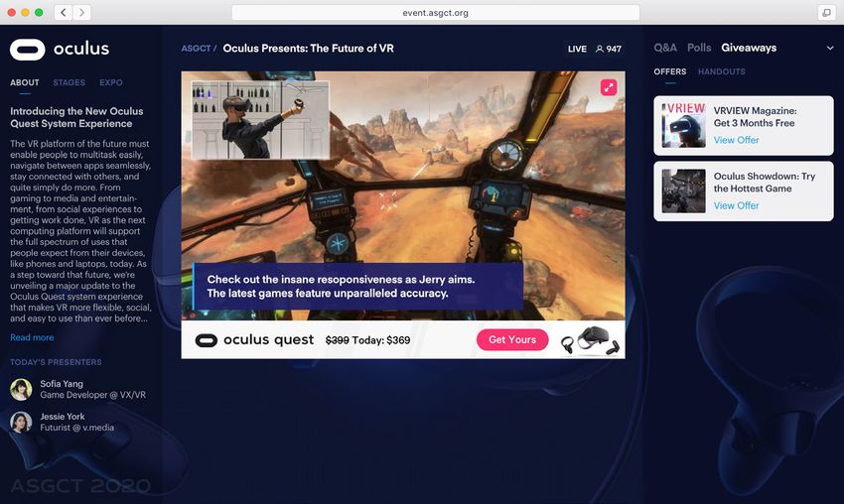This screenshot has height=504, width=844.
Task: Click the Get Yours button
Action: (x=512, y=340)
